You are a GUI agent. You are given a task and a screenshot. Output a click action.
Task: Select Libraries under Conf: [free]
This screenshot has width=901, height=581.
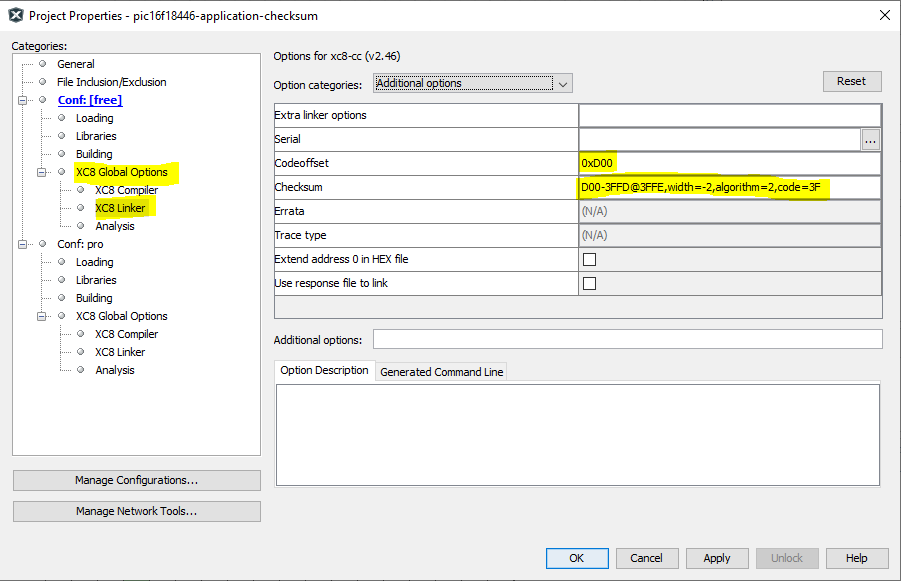click(96, 136)
